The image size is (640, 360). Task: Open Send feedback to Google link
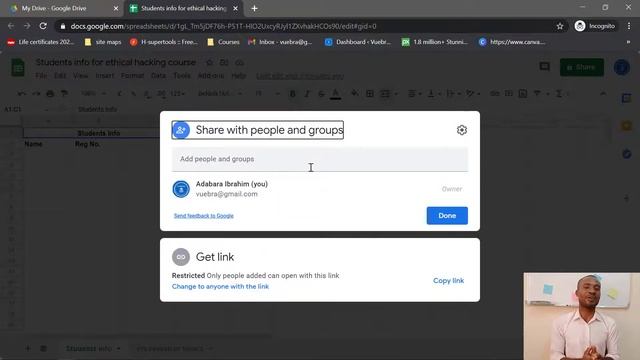(x=204, y=216)
